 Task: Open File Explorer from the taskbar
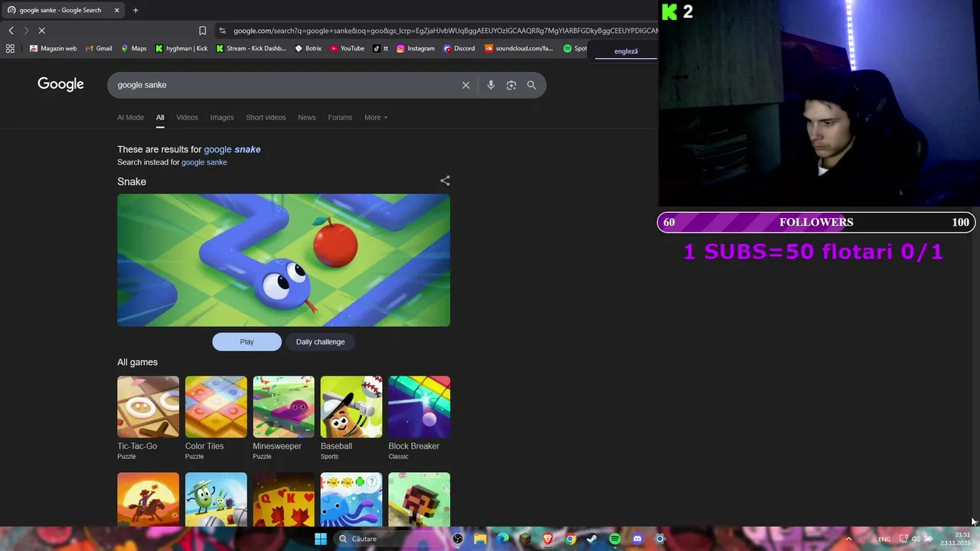(x=480, y=539)
